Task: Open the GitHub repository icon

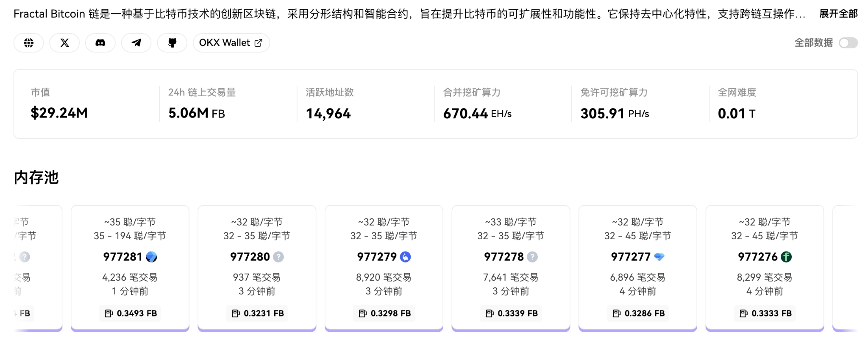Action: click(172, 43)
